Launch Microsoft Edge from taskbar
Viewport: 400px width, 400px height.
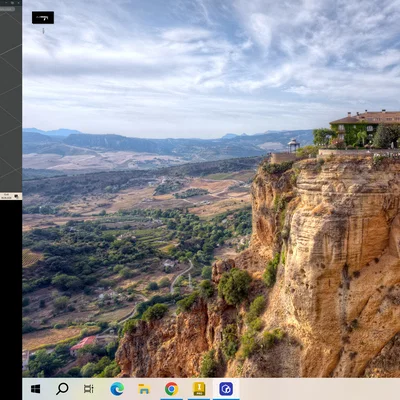click(x=117, y=389)
